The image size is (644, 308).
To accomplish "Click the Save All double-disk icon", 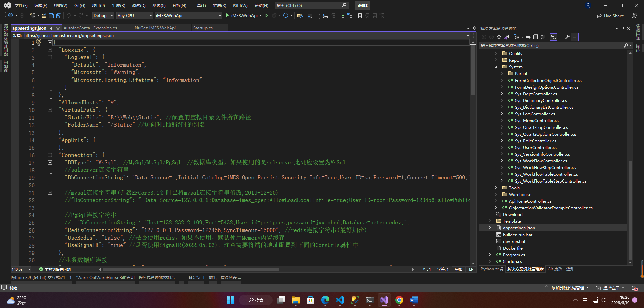I will (59, 15).
